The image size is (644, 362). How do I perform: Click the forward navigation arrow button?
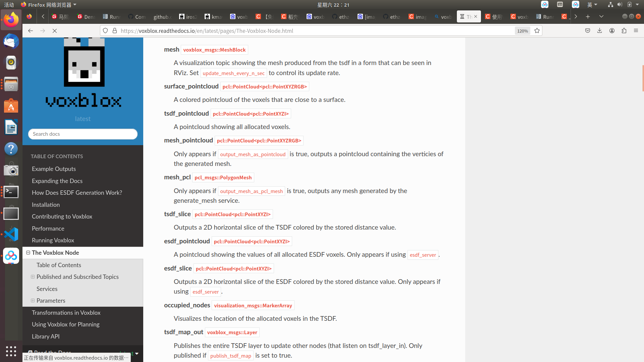click(x=43, y=31)
